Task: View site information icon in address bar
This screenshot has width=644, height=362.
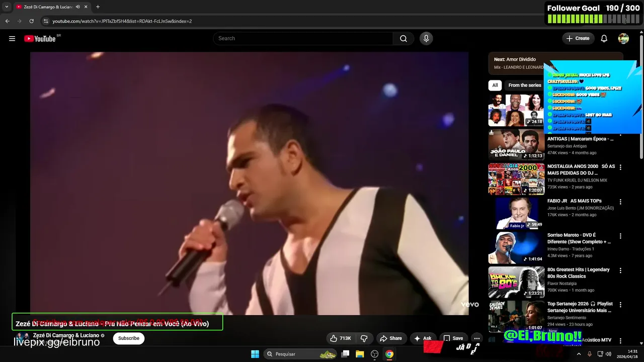Action: tap(46, 21)
